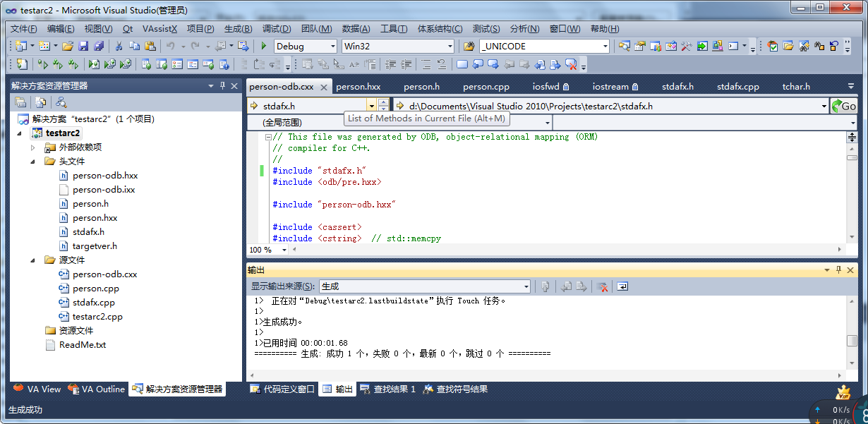Click the Navigate Backward toolbar icon
868x424 pixels.
point(219,46)
